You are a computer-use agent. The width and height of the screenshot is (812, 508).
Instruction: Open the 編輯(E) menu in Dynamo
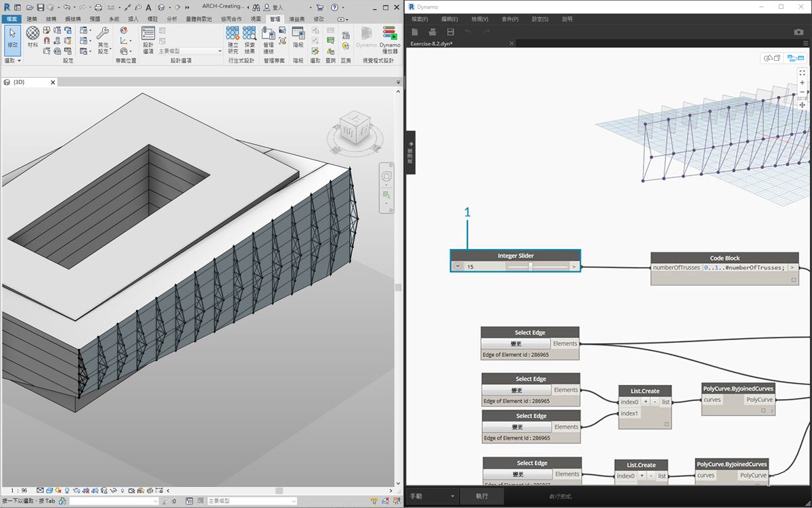[x=449, y=19]
